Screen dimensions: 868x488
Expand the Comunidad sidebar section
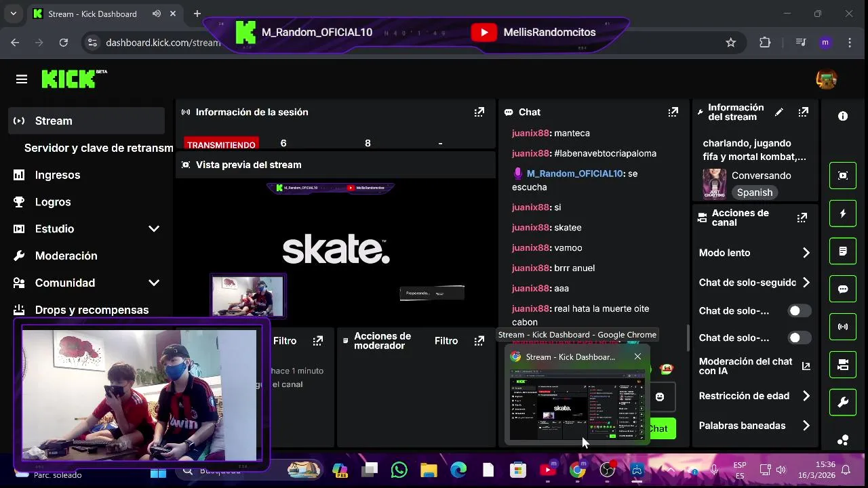tap(154, 283)
